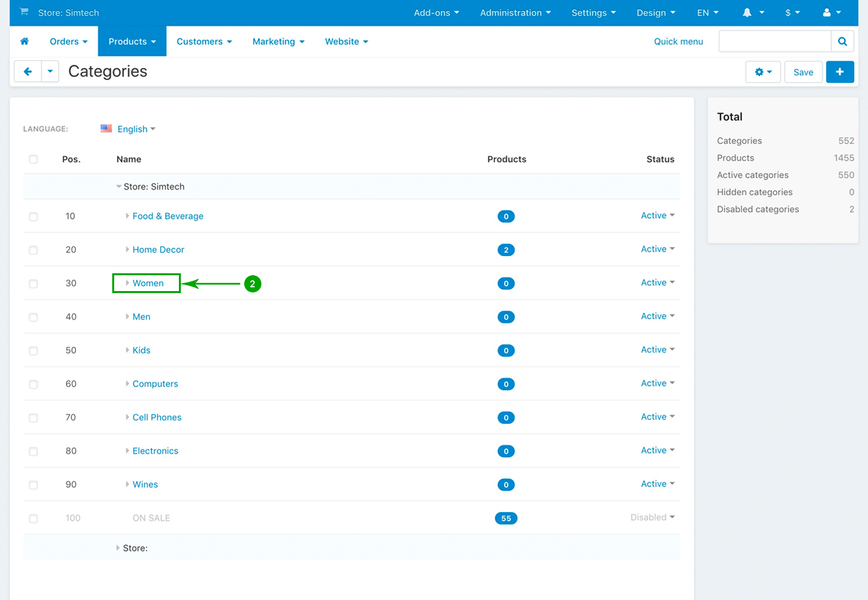Click the shopping cart storefront icon
Screen dimensions: 868x600
tap(24, 12)
